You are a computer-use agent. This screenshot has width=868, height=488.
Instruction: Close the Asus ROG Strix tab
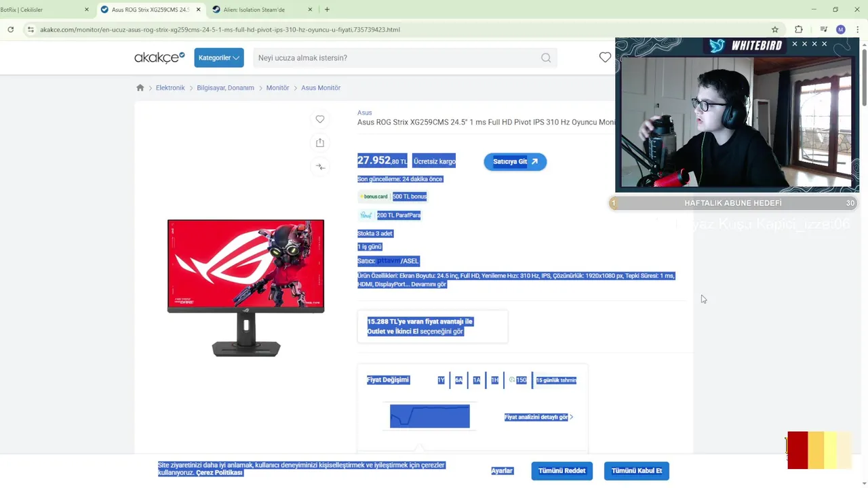tap(199, 9)
